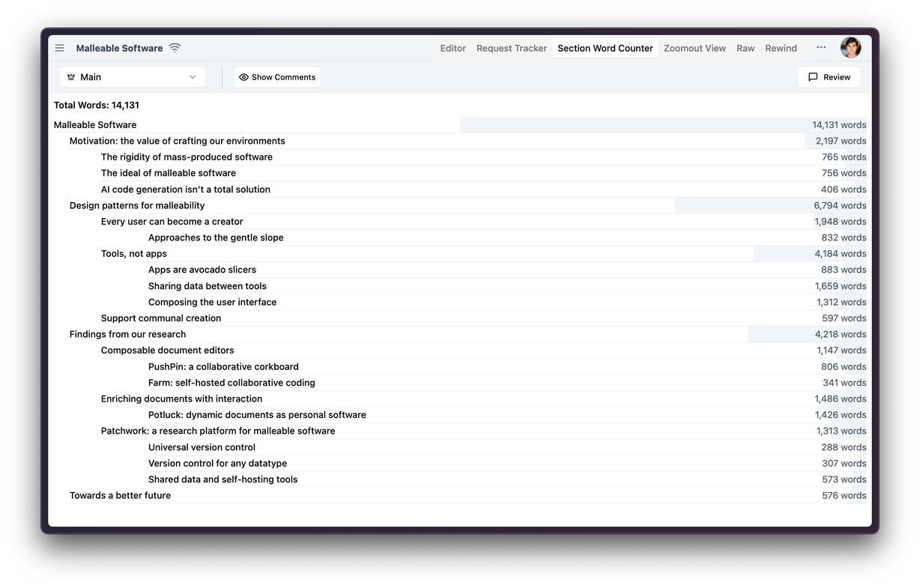This screenshot has height=588, width=920.
Task: Click the crown icon beside Main
Action: (71, 77)
